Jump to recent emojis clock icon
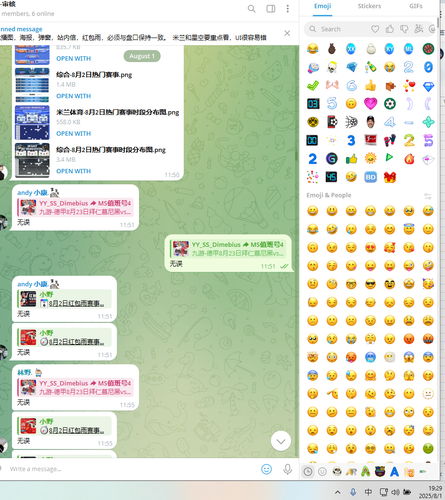This screenshot has width=445, height=500. 308,472
